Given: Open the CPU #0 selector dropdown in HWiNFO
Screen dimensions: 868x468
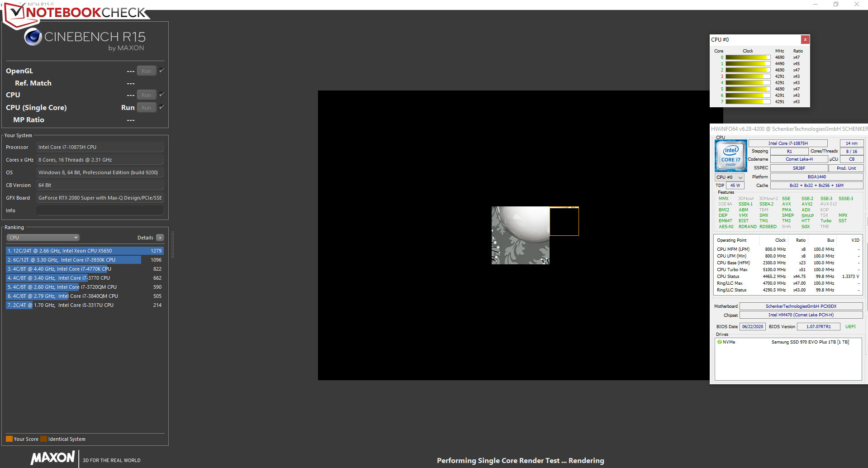Looking at the screenshot, I should coord(729,177).
